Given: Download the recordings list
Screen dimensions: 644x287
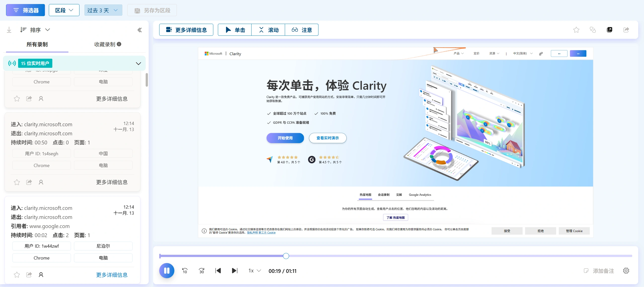Looking at the screenshot, I should pyautogui.click(x=9, y=29).
